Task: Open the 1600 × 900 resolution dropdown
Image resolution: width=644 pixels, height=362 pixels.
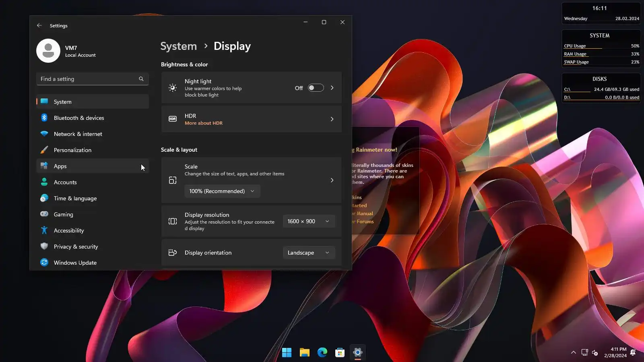Action: pyautogui.click(x=309, y=221)
